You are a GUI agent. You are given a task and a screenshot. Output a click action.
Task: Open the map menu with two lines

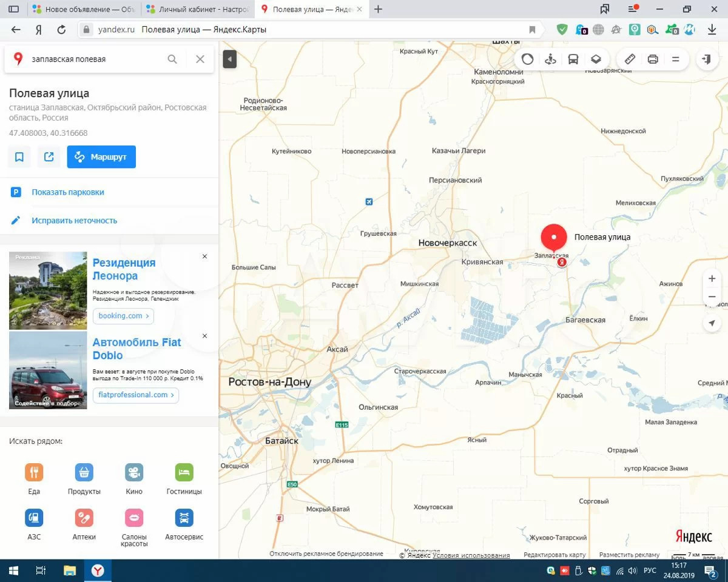[675, 59]
